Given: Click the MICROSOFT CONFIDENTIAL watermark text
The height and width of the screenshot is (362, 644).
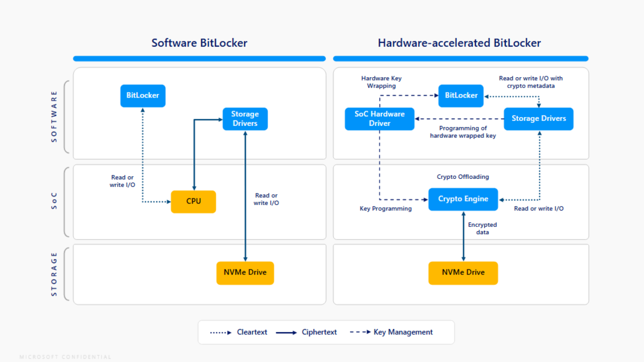Looking at the screenshot, I should (65, 357).
